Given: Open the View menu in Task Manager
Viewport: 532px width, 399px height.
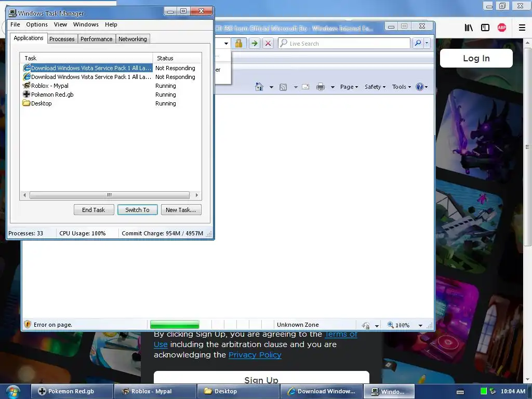Looking at the screenshot, I should pos(60,24).
